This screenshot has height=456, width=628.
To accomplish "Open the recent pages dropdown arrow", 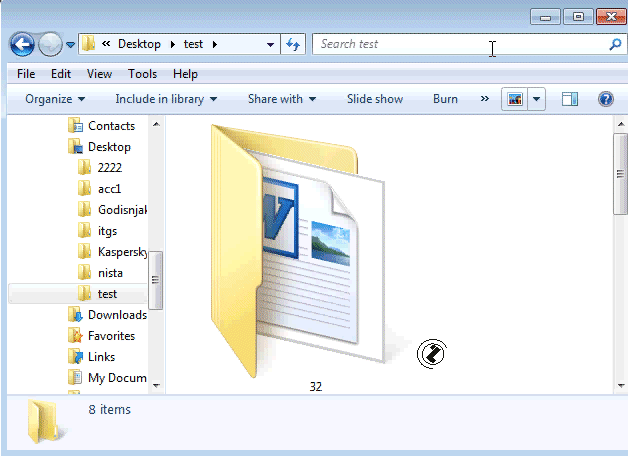I will tap(71, 45).
